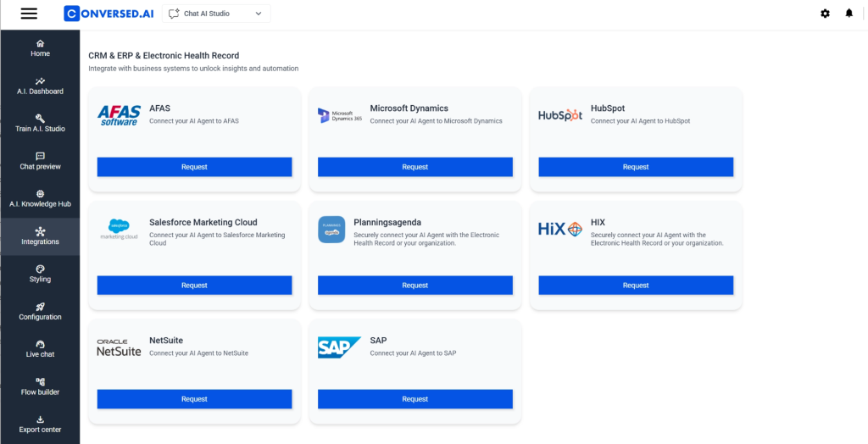Viewport: 868px width, 444px height.
Task: Click the Integrations network icon
Action: pyautogui.click(x=40, y=231)
